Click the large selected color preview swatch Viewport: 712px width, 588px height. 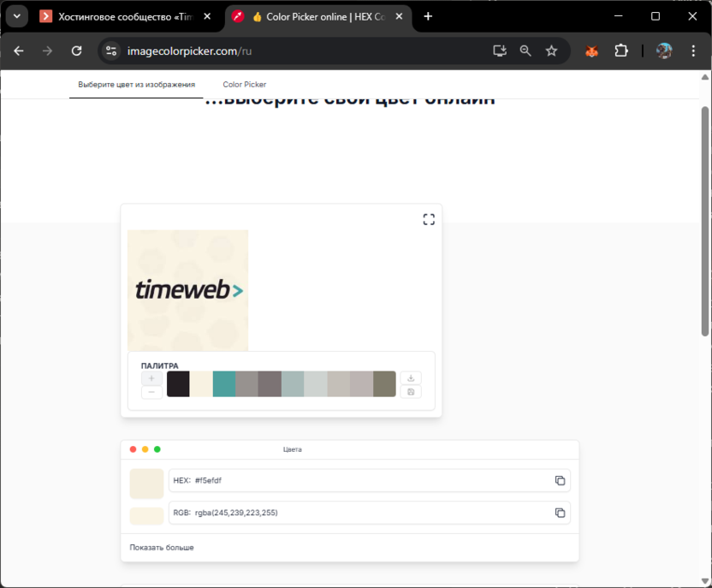(x=146, y=484)
